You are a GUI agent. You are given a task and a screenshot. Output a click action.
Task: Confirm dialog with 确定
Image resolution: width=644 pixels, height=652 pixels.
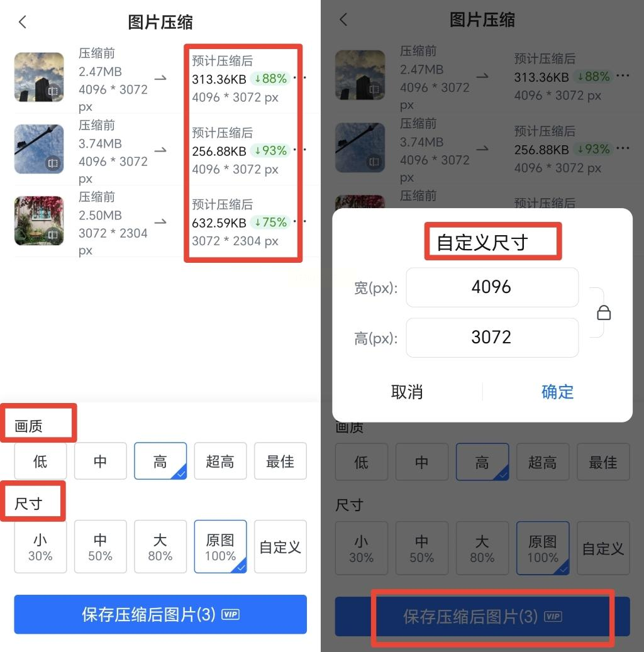pos(557,392)
